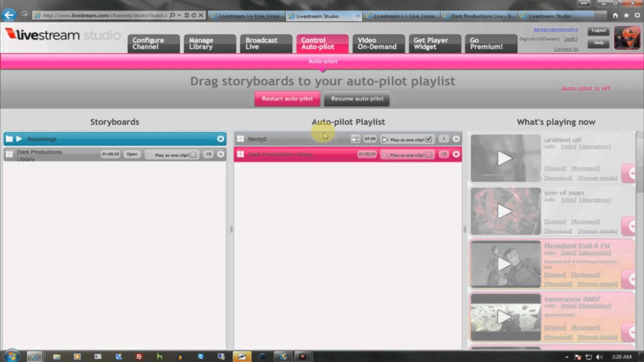Play son of man video thumbnail
Image resolution: width=644 pixels, height=362 pixels.
505,211
